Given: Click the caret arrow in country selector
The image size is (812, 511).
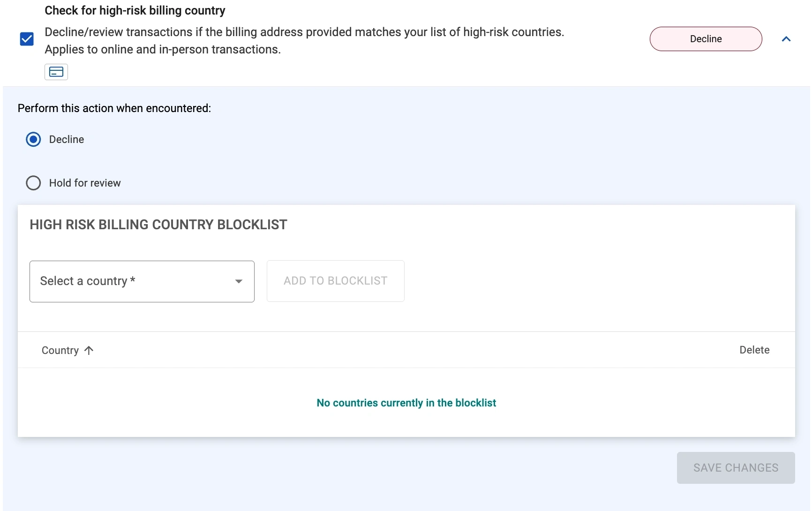Looking at the screenshot, I should [x=239, y=281].
